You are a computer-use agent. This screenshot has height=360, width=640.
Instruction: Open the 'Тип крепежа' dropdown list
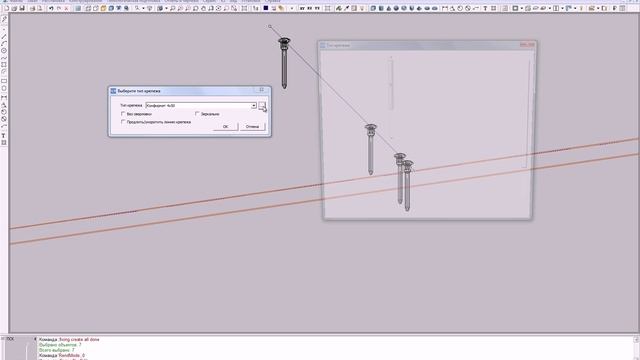253,106
